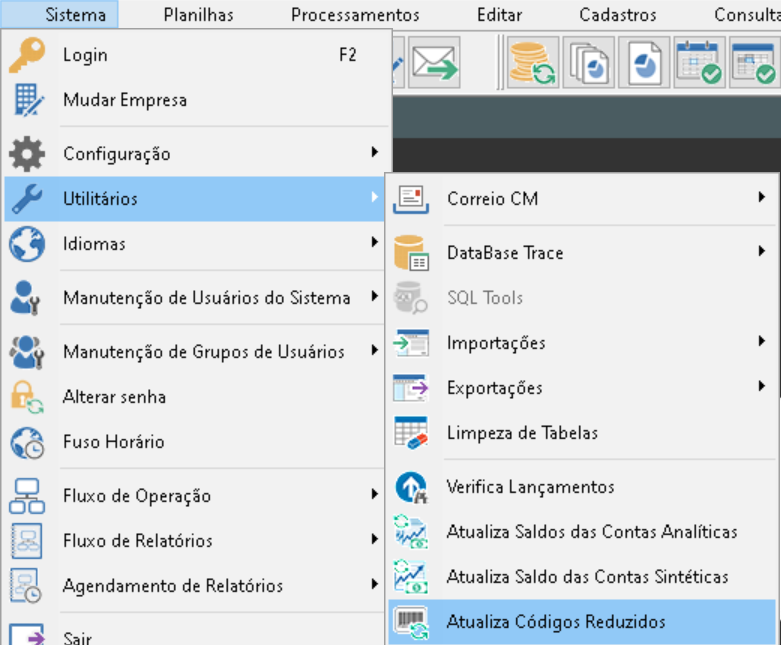Click the Mudar Empresa building icon

(28, 100)
